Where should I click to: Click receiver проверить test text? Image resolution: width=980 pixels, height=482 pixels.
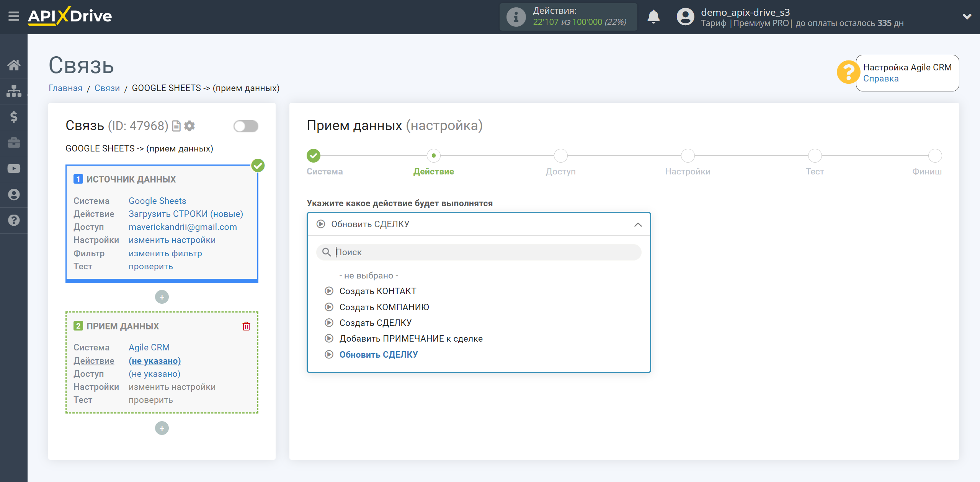coord(151,400)
